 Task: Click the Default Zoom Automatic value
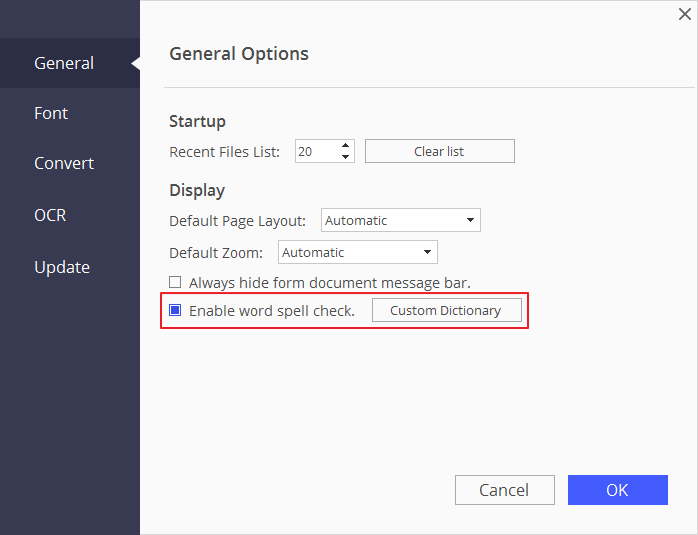coord(314,253)
